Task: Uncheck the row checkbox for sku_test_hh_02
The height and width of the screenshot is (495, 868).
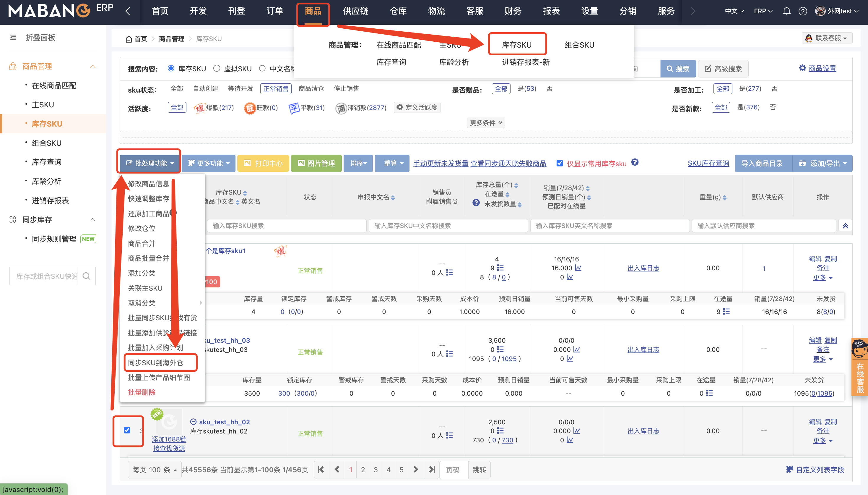Action: click(x=127, y=430)
